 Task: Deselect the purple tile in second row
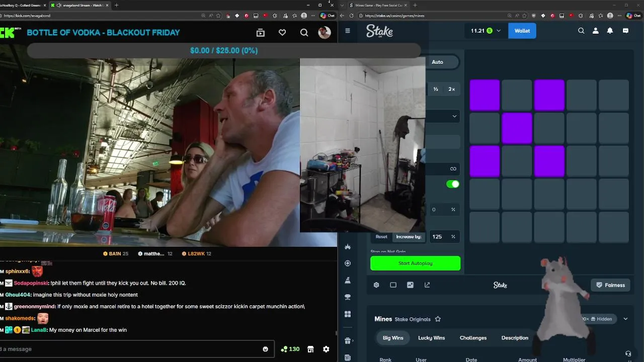point(517,128)
